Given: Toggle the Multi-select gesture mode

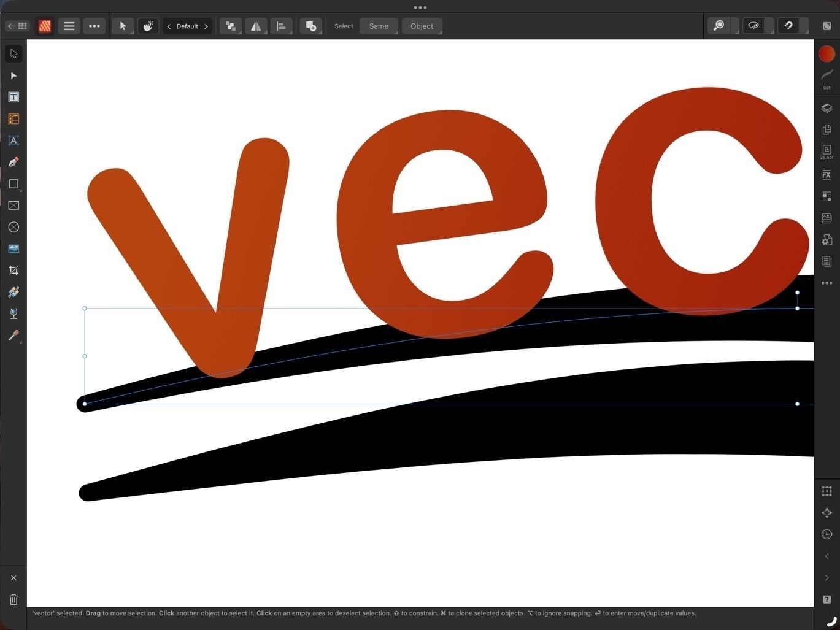Looking at the screenshot, I should coord(148,26).
